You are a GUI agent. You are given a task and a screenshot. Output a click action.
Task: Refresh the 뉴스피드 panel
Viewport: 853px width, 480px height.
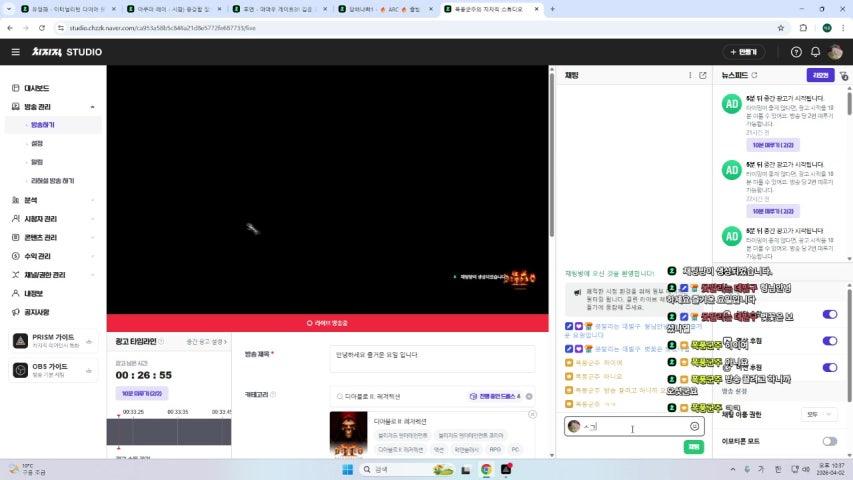pos(754,75)
